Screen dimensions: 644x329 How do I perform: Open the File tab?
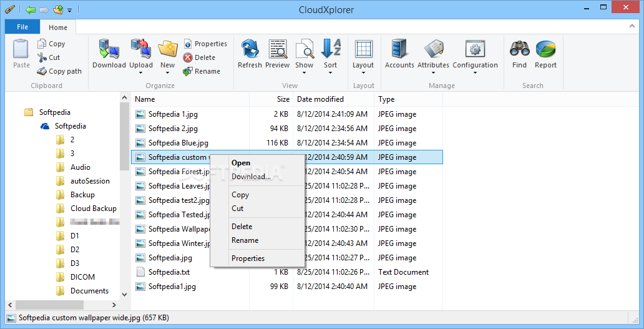tap(22, 27)
